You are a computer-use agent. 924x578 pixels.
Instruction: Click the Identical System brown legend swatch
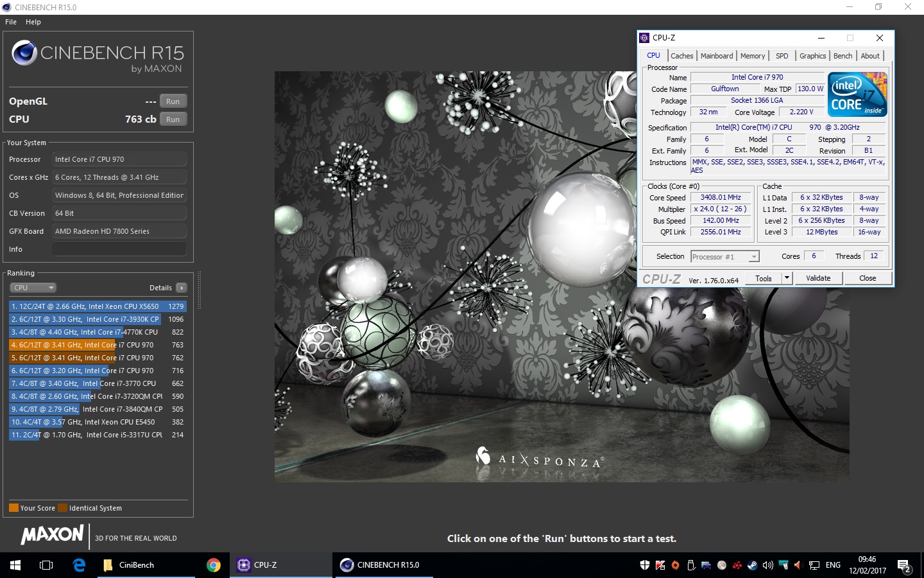point(62,508)
